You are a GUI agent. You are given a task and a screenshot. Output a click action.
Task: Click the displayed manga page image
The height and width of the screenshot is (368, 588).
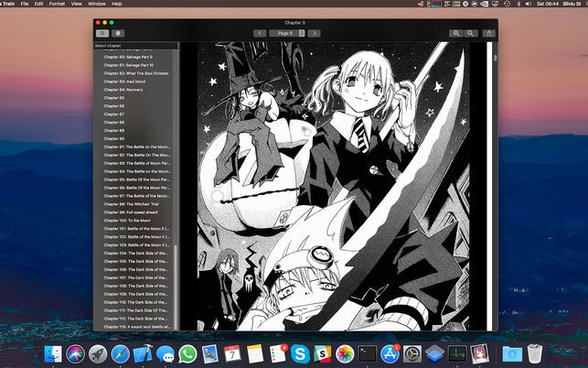tap(334, 186)
